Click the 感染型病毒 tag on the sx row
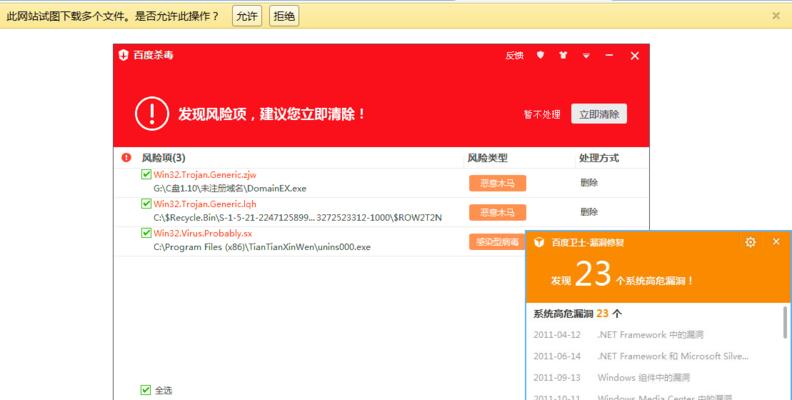This screenshot has height=400, width=792. coord(497,242)
